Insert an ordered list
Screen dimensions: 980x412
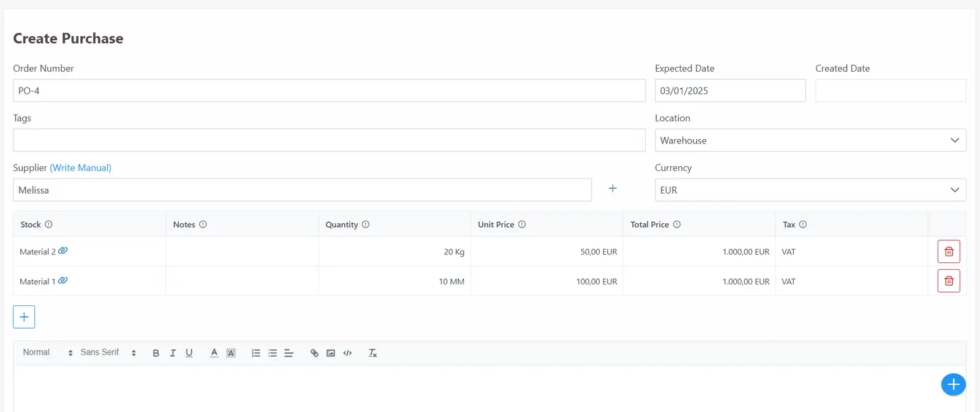click(x=256, y=353)
